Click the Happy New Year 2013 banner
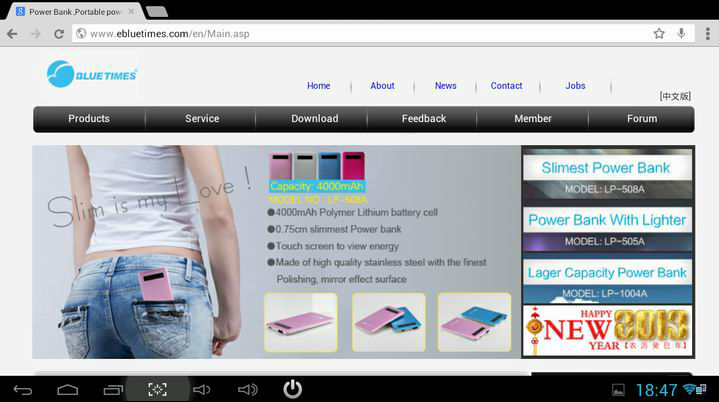719x402 pixels. [607, 330]
